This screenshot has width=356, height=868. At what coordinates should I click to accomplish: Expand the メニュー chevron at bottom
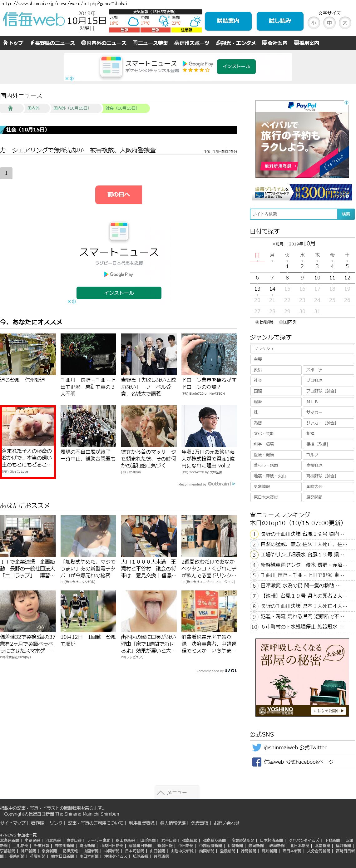pyautogui.click(x=161, y=792)
